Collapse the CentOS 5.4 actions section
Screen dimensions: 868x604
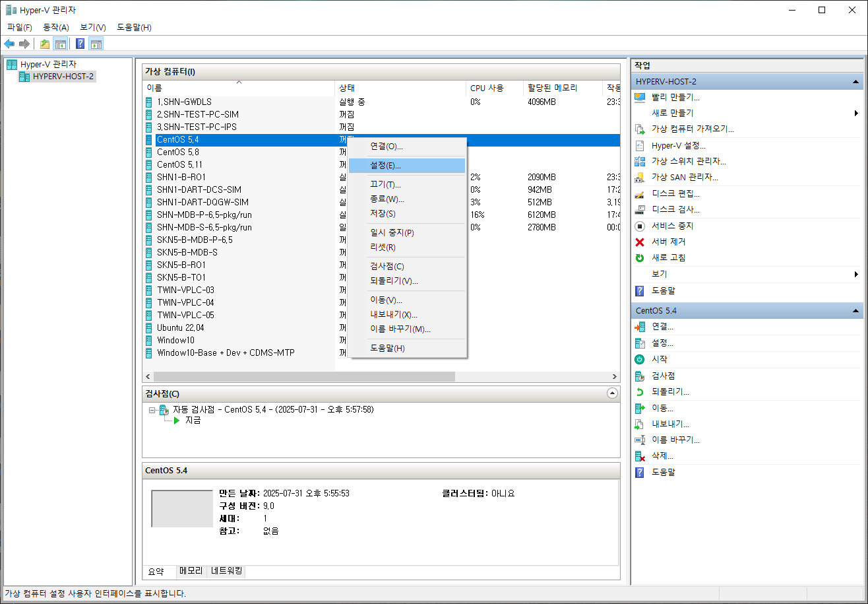tap(855, 310)
